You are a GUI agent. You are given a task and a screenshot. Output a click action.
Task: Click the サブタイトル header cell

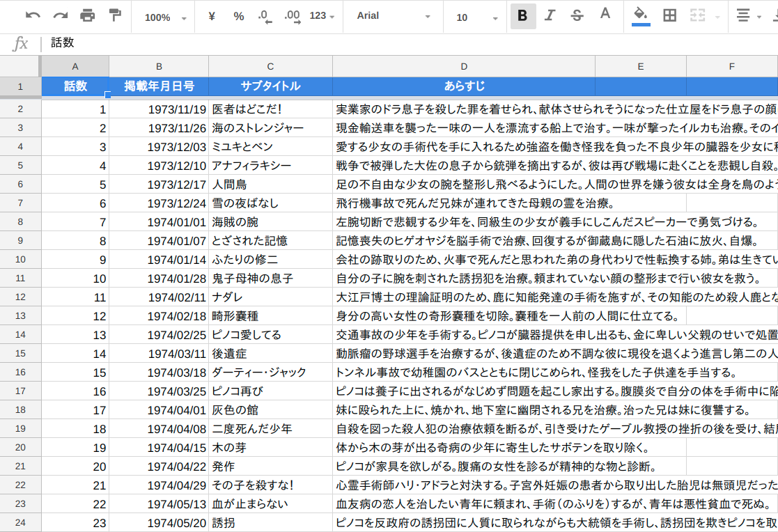click(x=270, y=86)
